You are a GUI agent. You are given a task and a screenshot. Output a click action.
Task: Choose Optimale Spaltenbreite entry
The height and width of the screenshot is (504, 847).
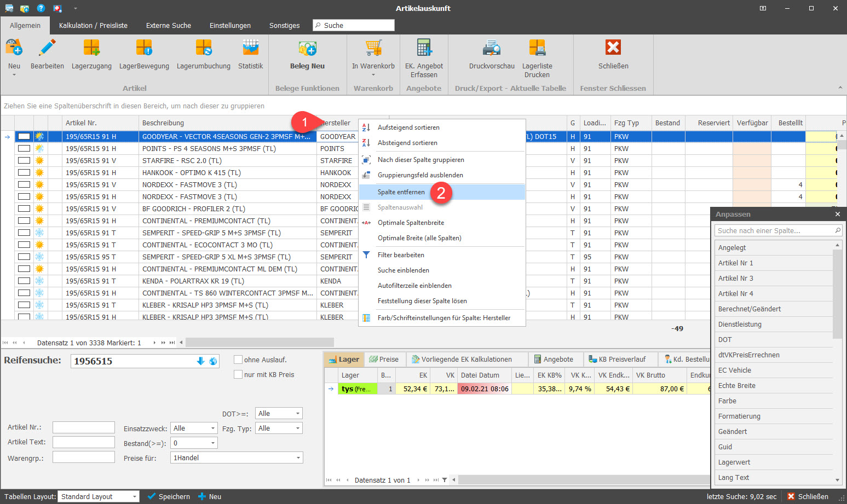pyautogui.click(x=442, y=223)
